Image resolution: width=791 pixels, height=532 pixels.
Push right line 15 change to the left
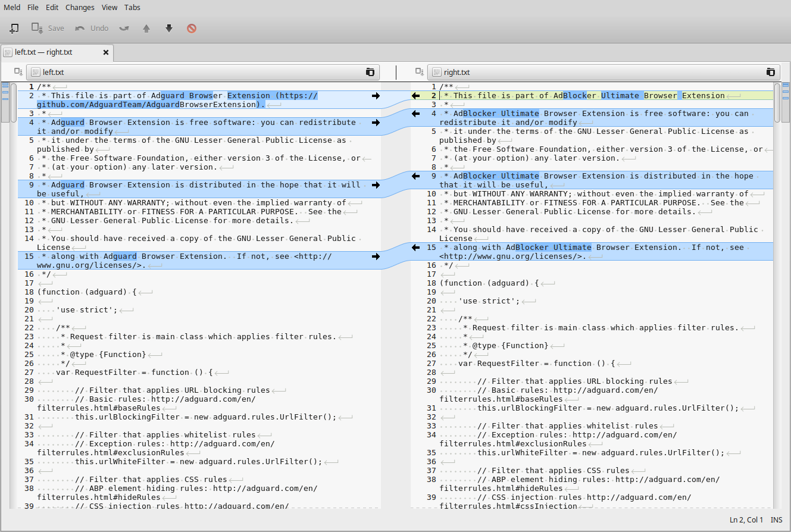click(415, 248)
